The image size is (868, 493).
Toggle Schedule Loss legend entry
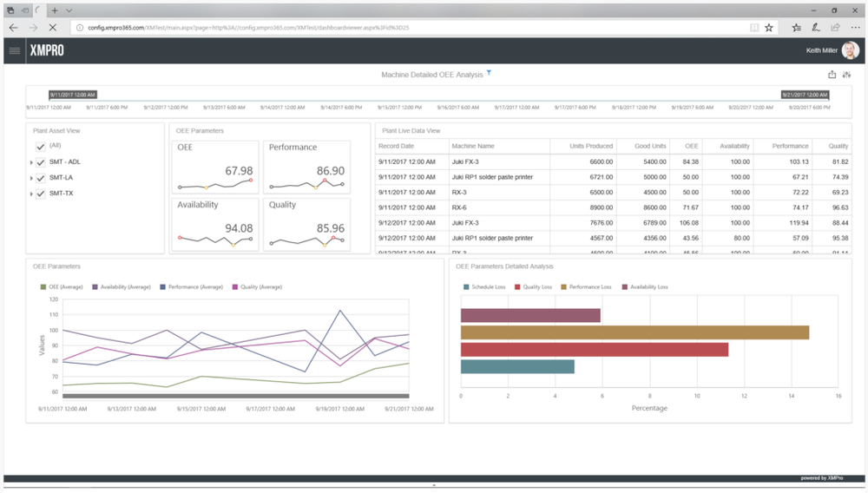pyautogui.click(x=484, y=287)
